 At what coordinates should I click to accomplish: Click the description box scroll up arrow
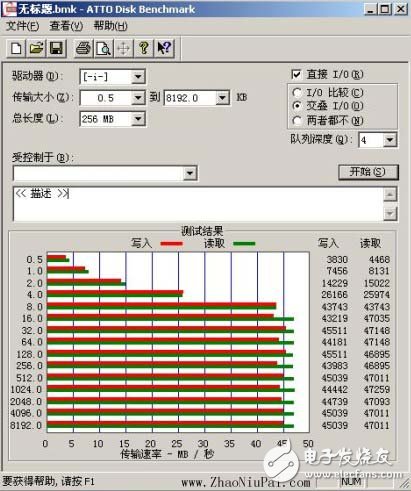[390, 194]
